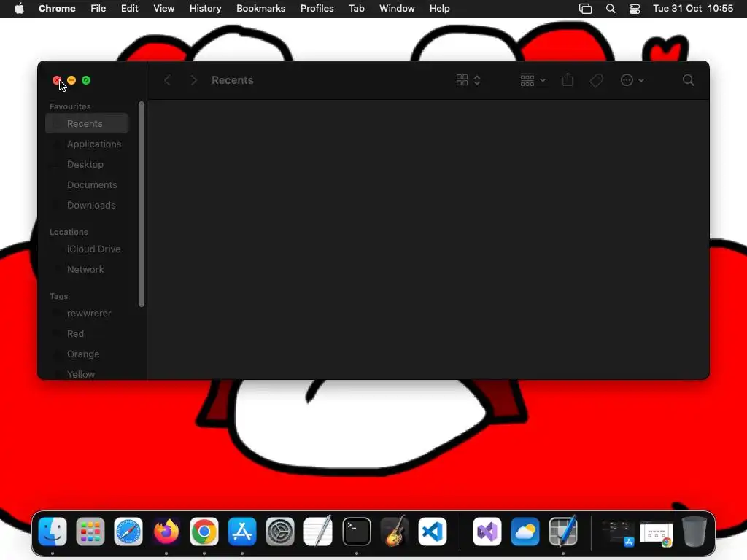Open the Help menu
Image resolution: width=747 pixels, height=560 pixels.
pyautogui.click(x=439, y=9)
